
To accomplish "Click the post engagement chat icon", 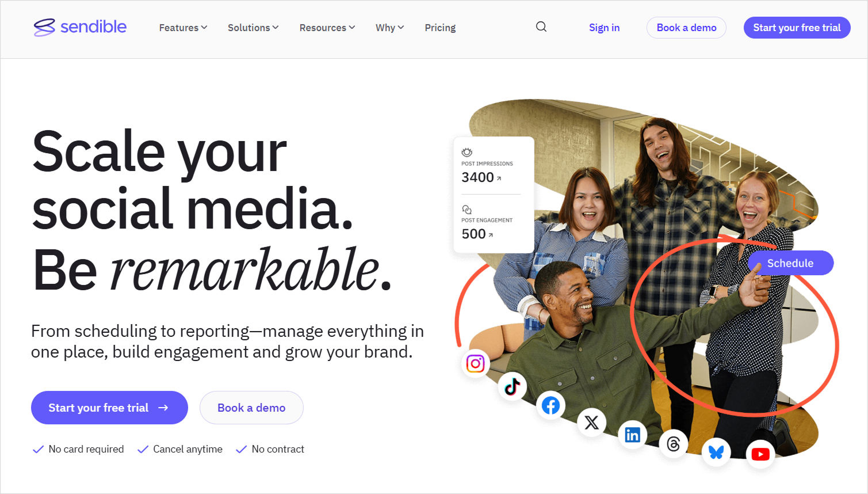I will point(467,209).
